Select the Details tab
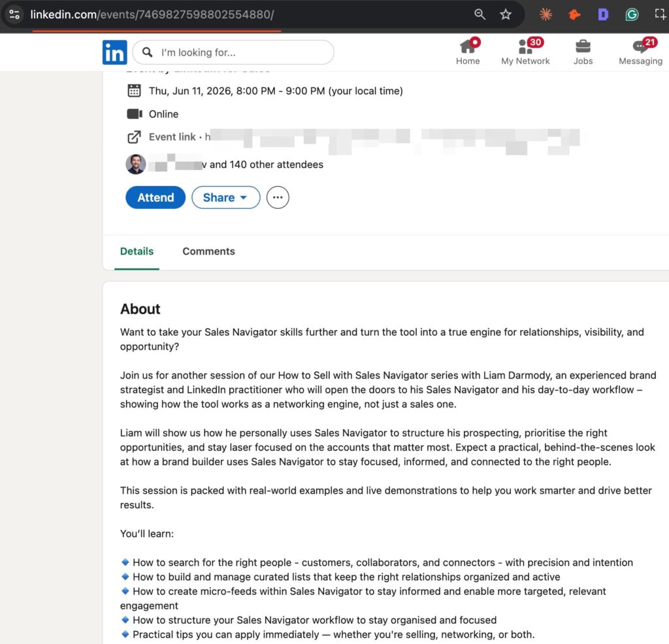669x644 pixels. [x=137, y=251]
